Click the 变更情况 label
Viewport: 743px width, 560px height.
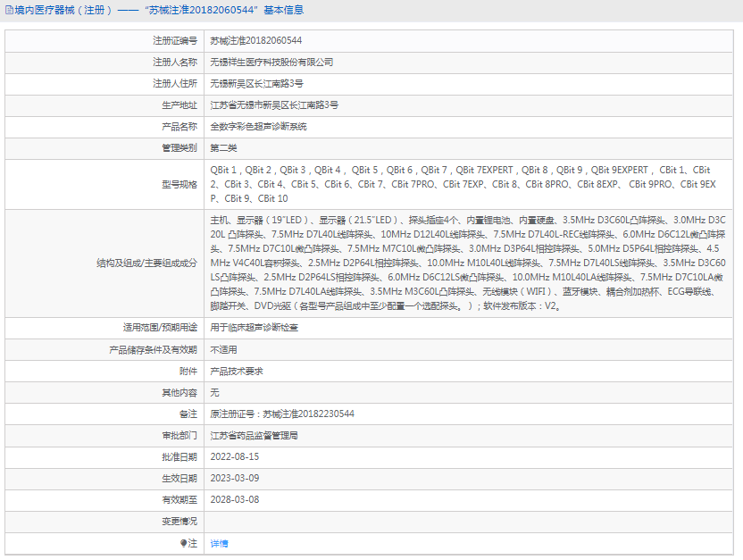click(179, 522)
